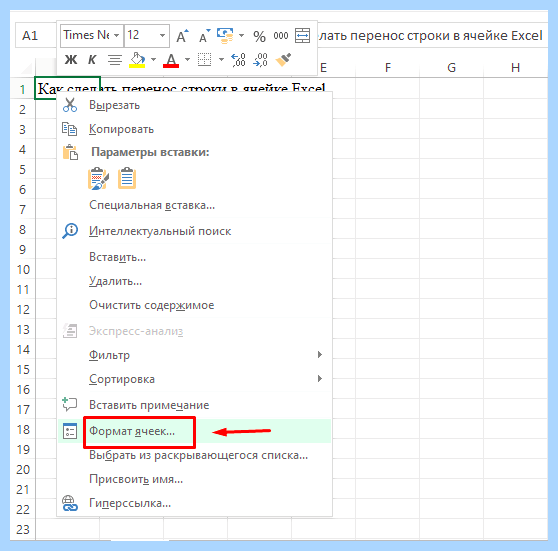Screen dimensions: 558x551
Task: Select column H header
Action: click(x=516, y=67)
